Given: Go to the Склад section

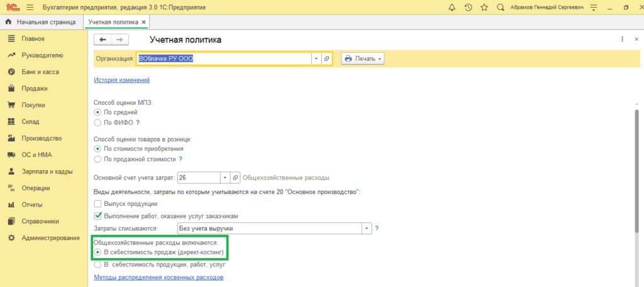Looking at the screenshot, I should click(30, 121).
